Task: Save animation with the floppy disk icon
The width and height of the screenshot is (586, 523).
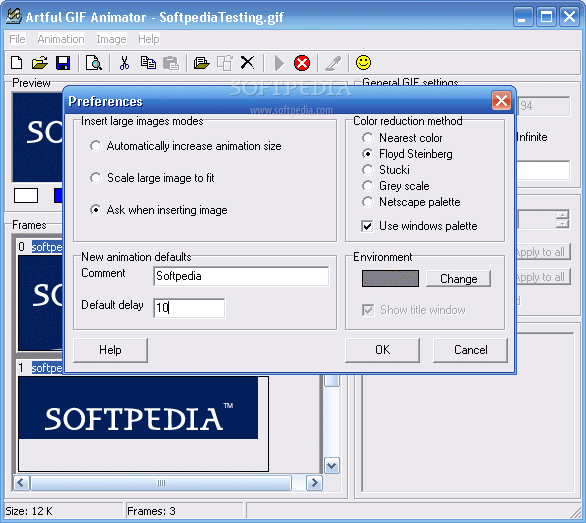Action: point(63,63)
